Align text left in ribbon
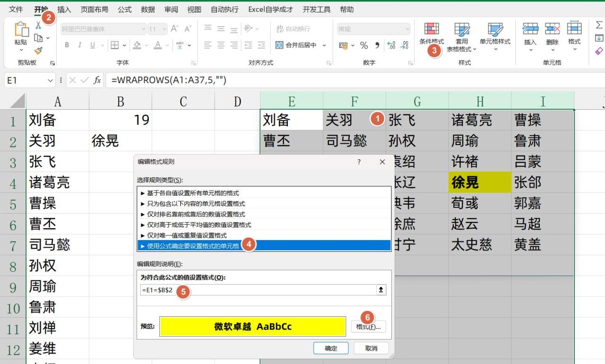This screenshot has height=364, width=605. click(x=207, y=45)
